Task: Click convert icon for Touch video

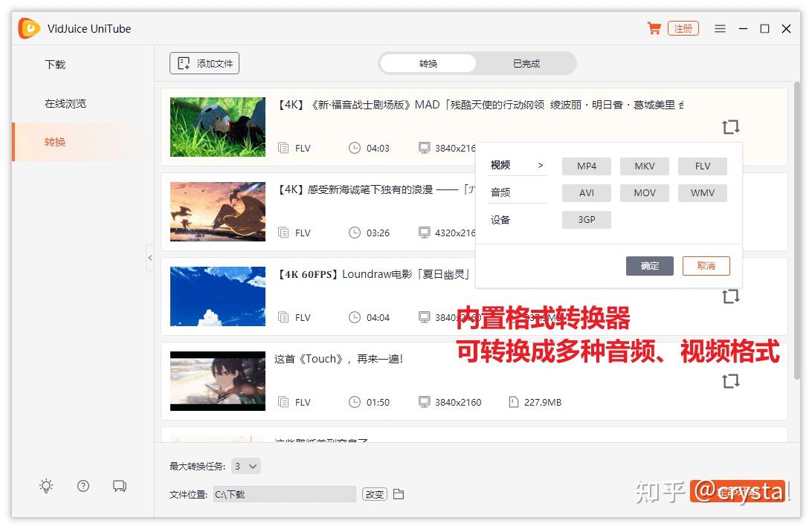Action: [731, 381]
